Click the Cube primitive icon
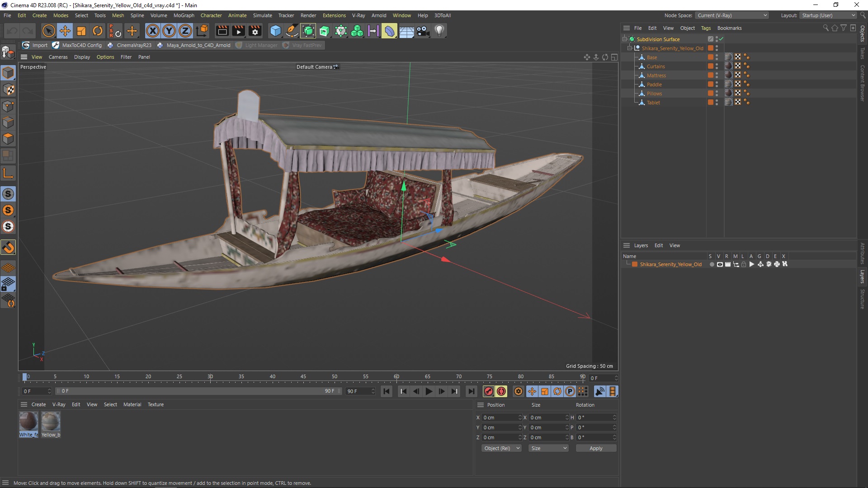 275,31
